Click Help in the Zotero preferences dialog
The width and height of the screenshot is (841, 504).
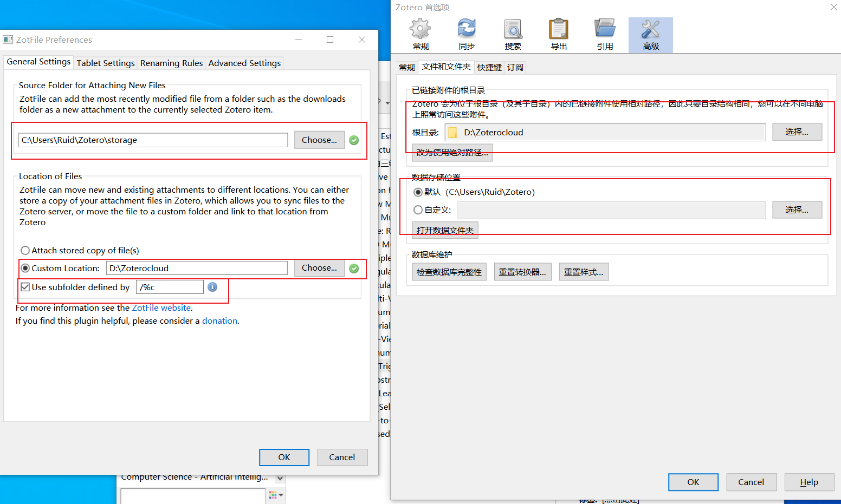pos(809,482)
